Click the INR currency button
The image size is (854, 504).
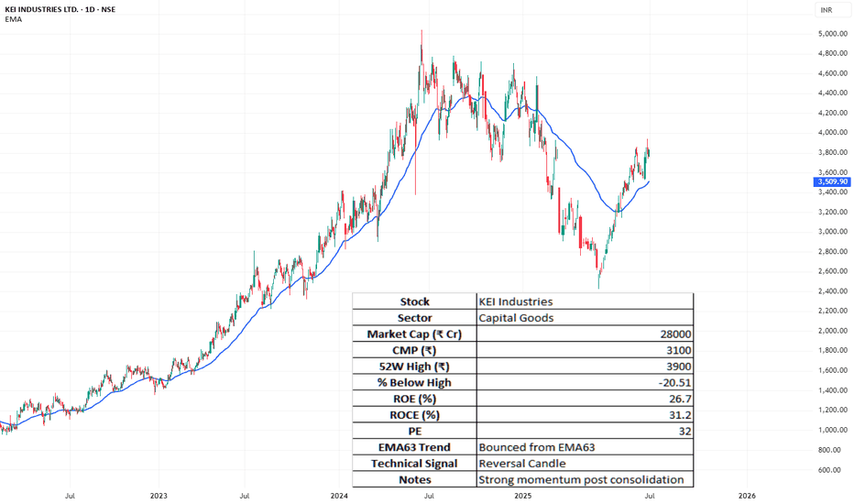[x=832, y=10]
